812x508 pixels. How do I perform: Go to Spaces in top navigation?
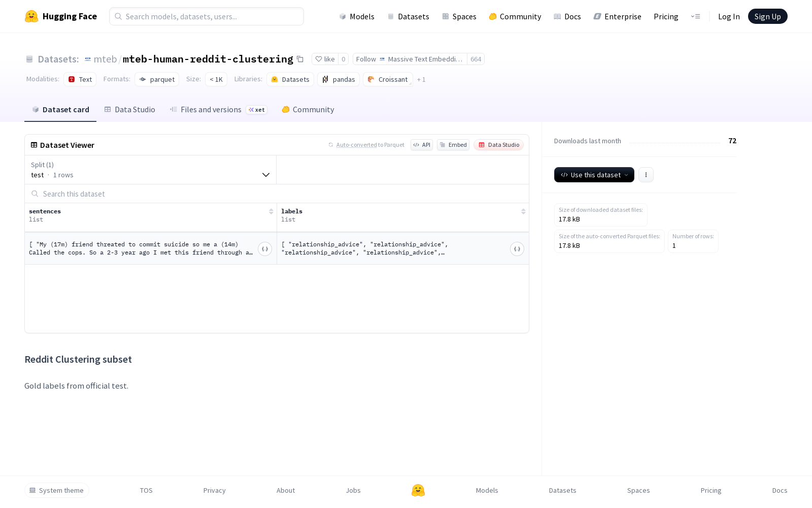[459, 17]
